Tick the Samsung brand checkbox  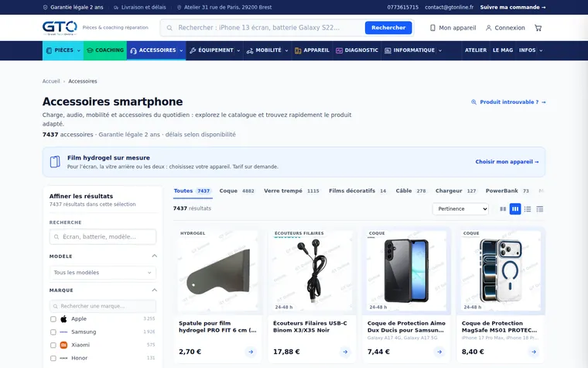coord(53,332)
